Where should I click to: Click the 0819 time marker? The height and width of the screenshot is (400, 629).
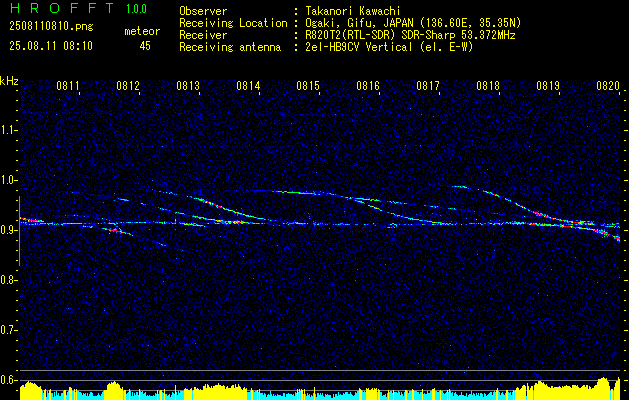[x=548, y=85]
